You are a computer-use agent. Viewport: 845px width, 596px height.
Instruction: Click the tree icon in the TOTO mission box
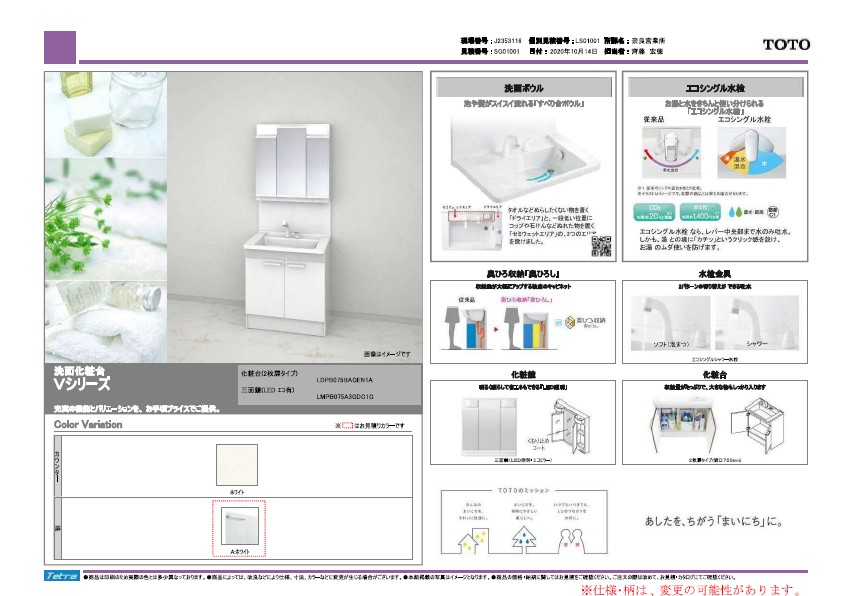[x=524, y=539]
